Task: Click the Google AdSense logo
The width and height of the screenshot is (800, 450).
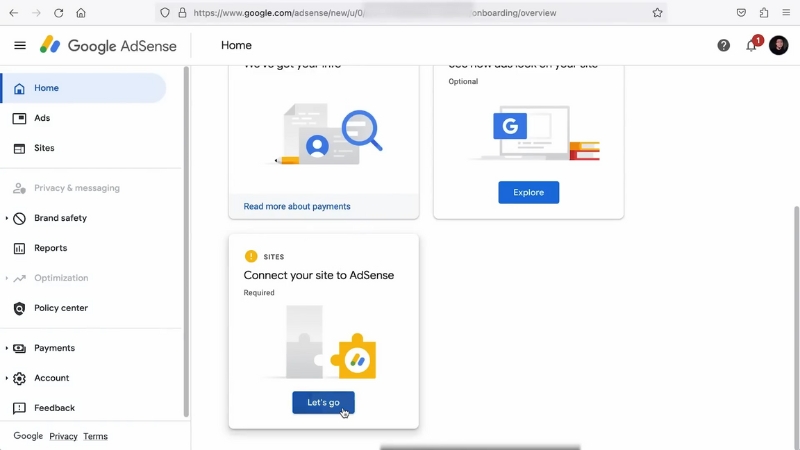Action: [108, 45]
